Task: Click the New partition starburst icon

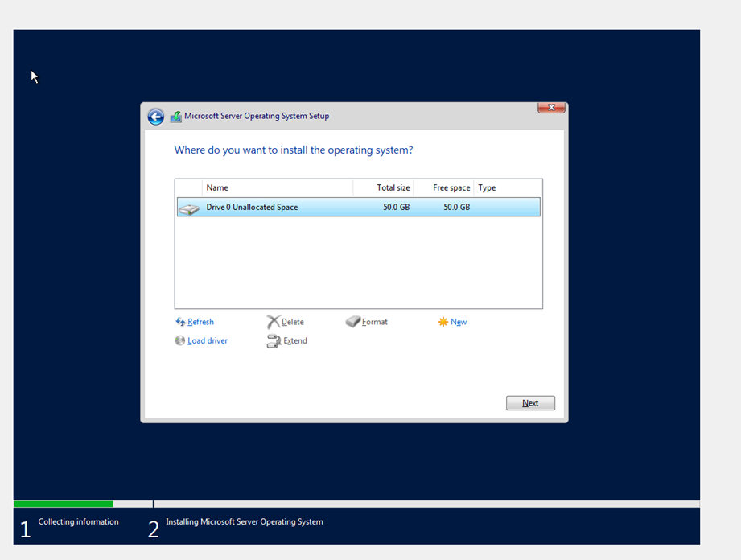Action: tap(442, 321)
